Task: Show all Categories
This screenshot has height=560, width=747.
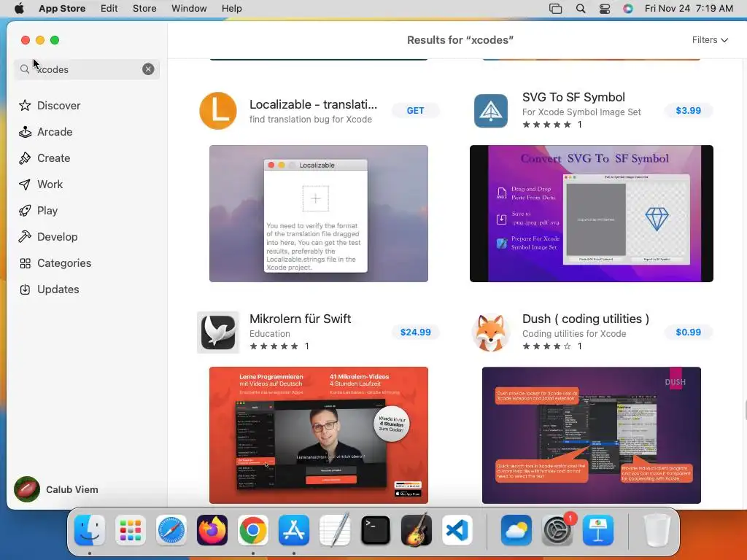Action: 55,262
